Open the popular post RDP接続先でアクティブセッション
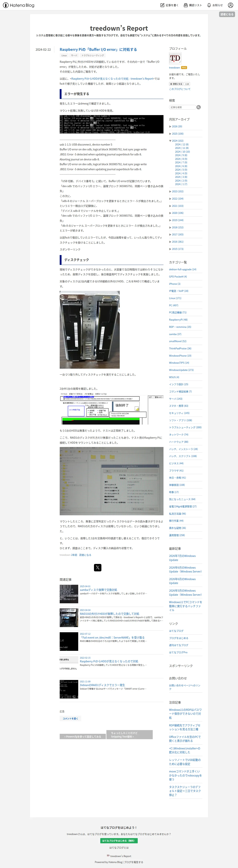Image resolution: width=238 pixels, height=868 pixels. [x=185, y=727]
